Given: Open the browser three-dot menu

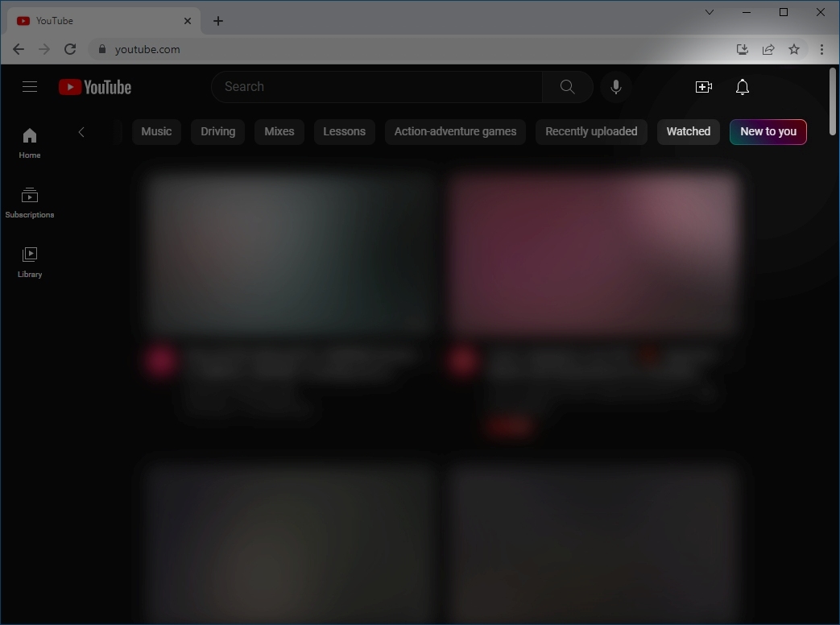Looking at the screenshot, I should (x=821, y=49).
